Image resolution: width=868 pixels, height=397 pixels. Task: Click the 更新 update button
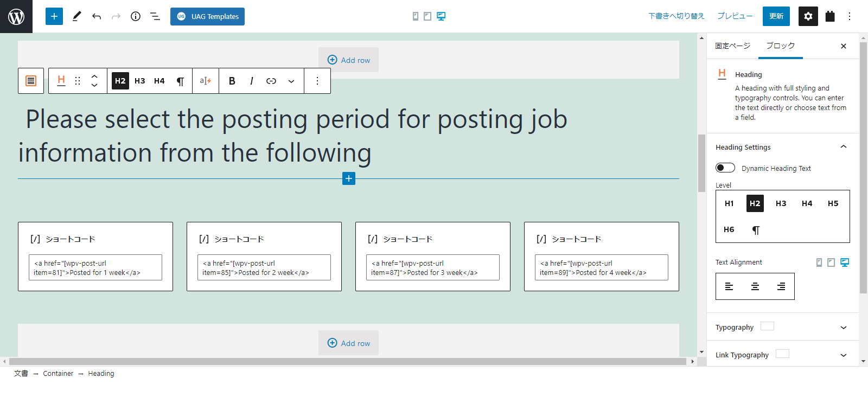pyautogui.click(x=776, y=16)
